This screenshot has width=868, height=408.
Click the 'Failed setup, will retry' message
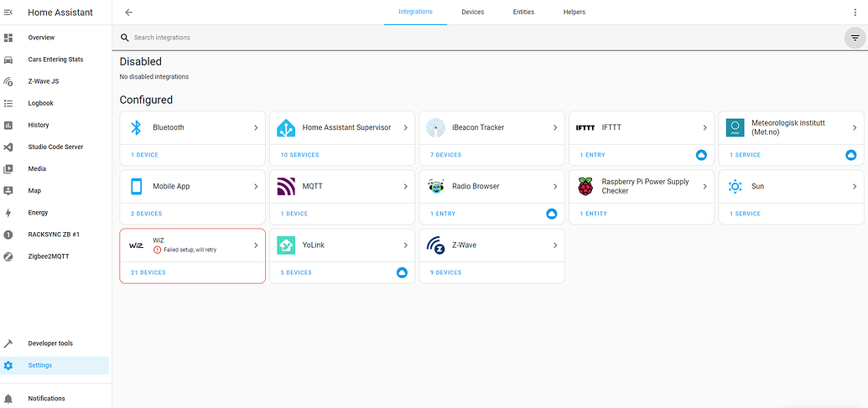point(190,250)
